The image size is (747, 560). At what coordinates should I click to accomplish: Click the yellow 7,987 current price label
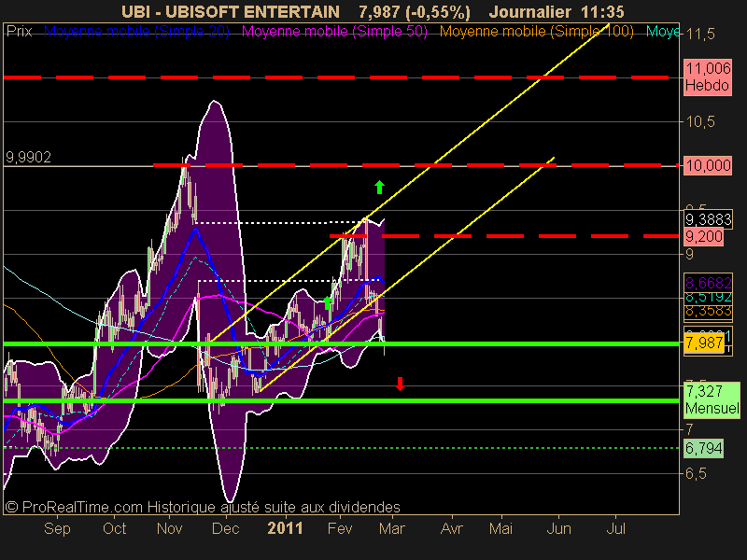[x=704, y=343]
